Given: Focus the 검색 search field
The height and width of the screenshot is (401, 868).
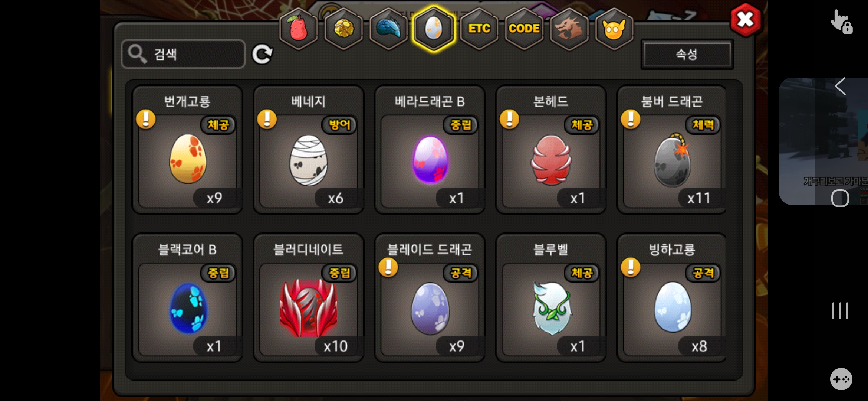Looking at the screenshot, I should coord(183,54).
